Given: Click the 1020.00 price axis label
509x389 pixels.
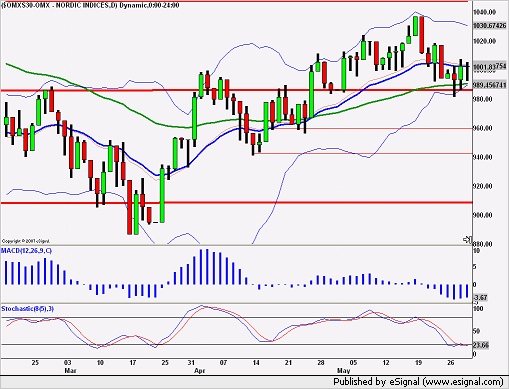Looking at the screenshot, I should click(x=484, y=41).
